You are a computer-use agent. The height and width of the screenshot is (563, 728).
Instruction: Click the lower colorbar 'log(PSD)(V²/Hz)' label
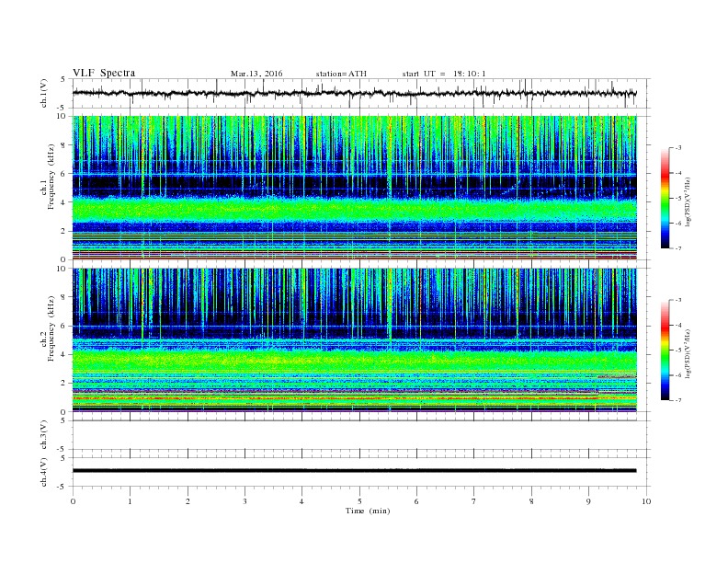[x=688, y=353]
